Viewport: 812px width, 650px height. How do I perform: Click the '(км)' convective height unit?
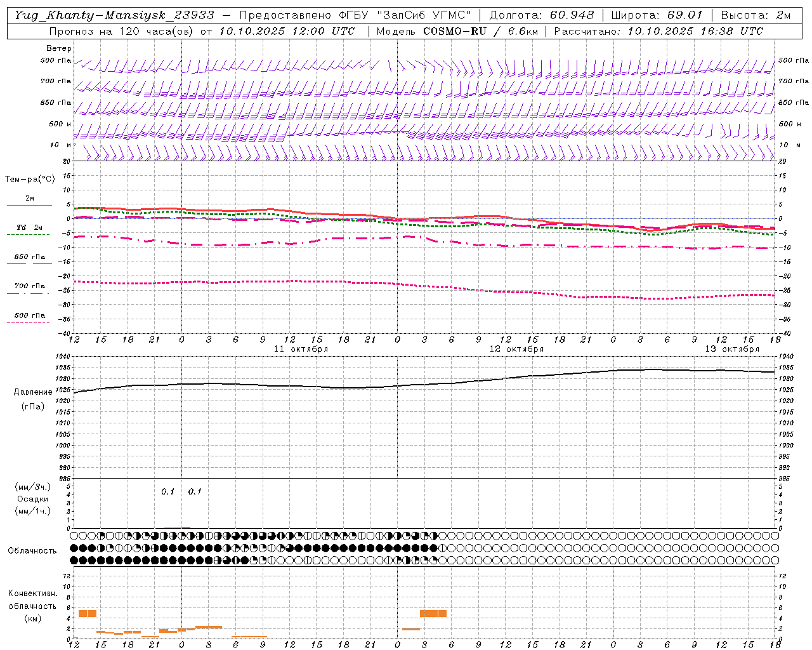[x=32, y=618]
